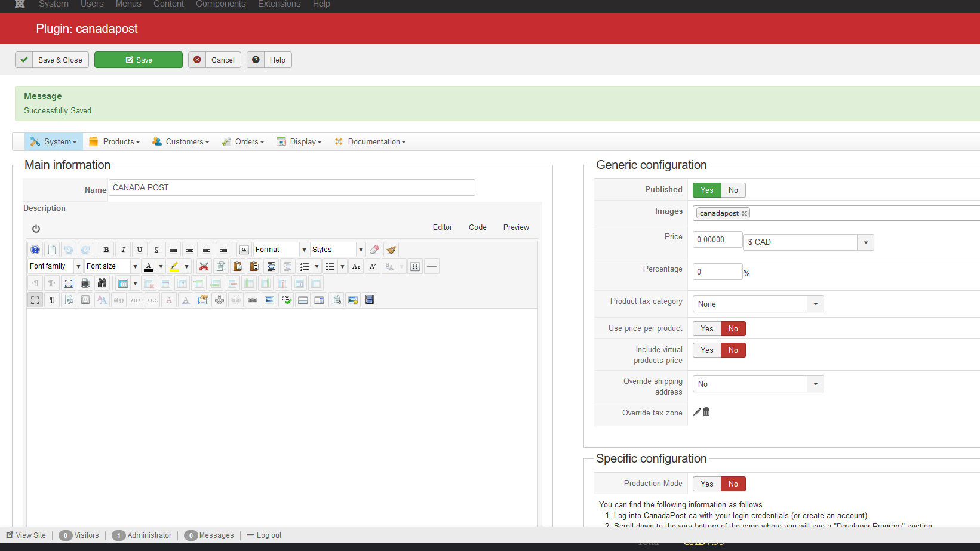Click the insert anchor icon

[220, 300]
